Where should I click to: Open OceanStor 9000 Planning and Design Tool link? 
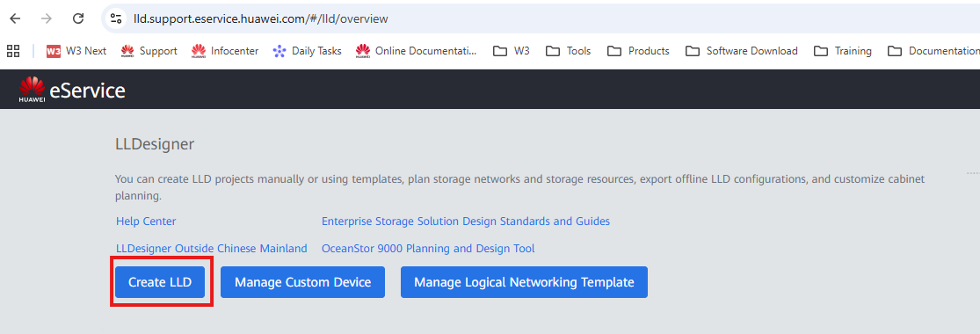click(428, 249)
